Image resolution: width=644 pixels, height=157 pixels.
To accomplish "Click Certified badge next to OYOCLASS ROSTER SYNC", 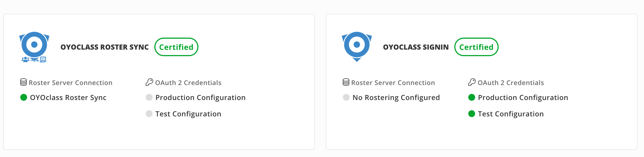I will coord(176,47).
